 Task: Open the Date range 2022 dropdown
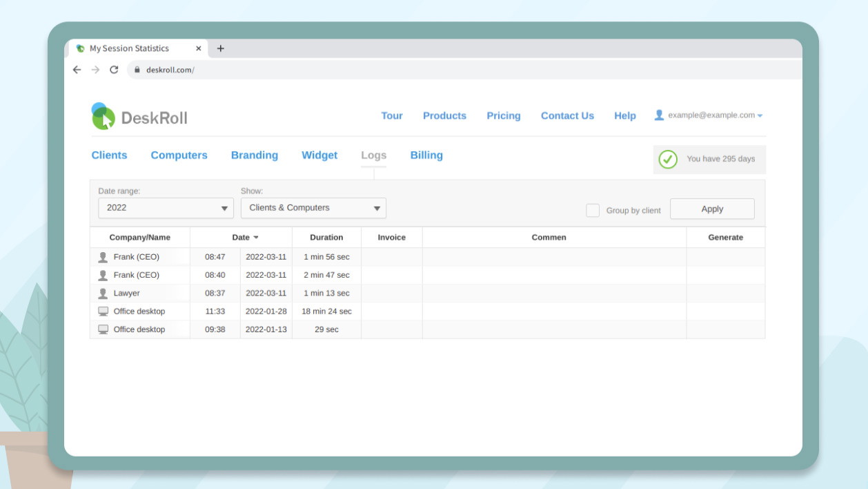tap(166, 208)
